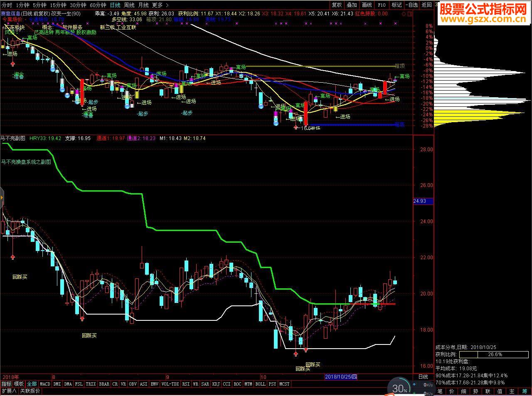Click the 30% network speed widget

pos(400,389)
